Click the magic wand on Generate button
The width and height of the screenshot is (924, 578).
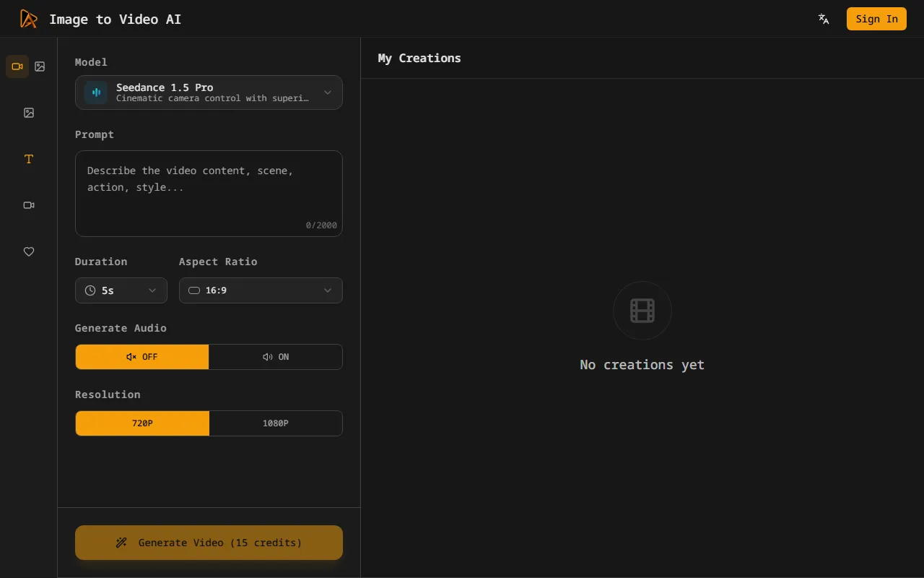tap(121, 543)
